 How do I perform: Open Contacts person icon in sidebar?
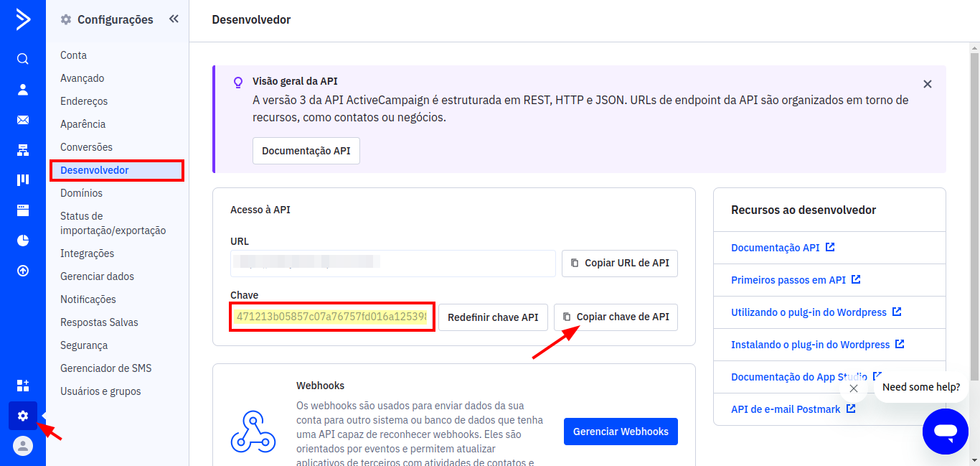[x=23, y=90]
